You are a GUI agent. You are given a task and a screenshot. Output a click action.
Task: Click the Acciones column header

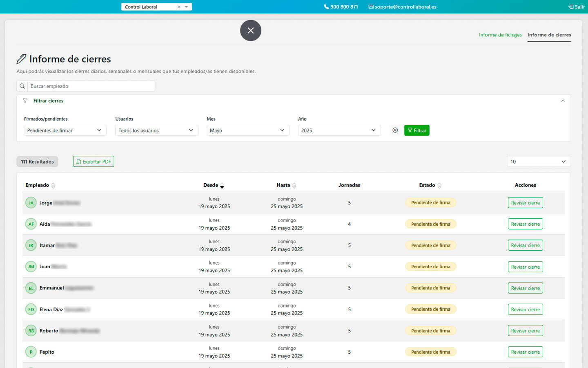(525, 185)
